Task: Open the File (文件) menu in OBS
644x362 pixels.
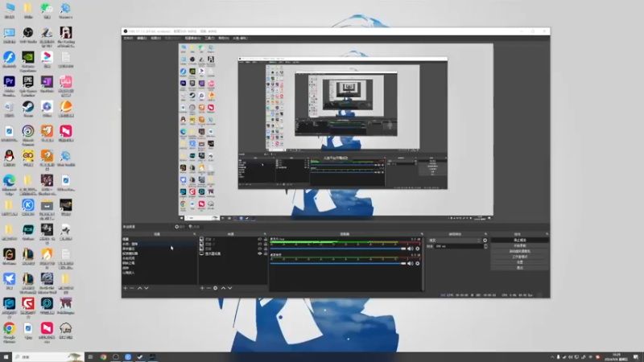Action: coord(128,38)
